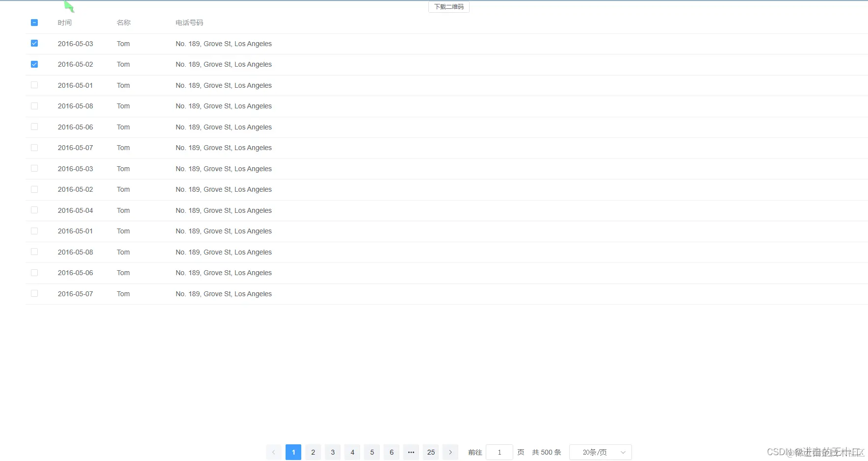This screenshot has width=868, height=461.
Task: Check the unchecked 2016-05-02 row checkbox
Action: [x=34, y=189]
